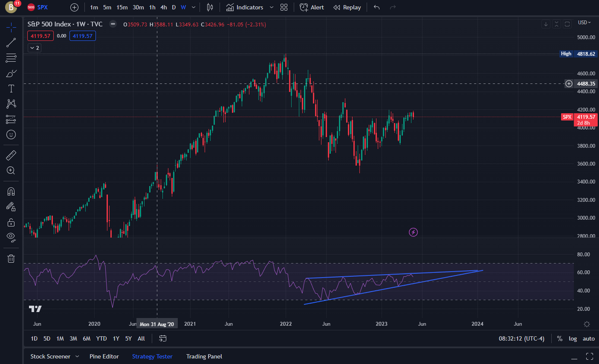
Task: Remove drawings with trash icon
Action: [11, 258]
